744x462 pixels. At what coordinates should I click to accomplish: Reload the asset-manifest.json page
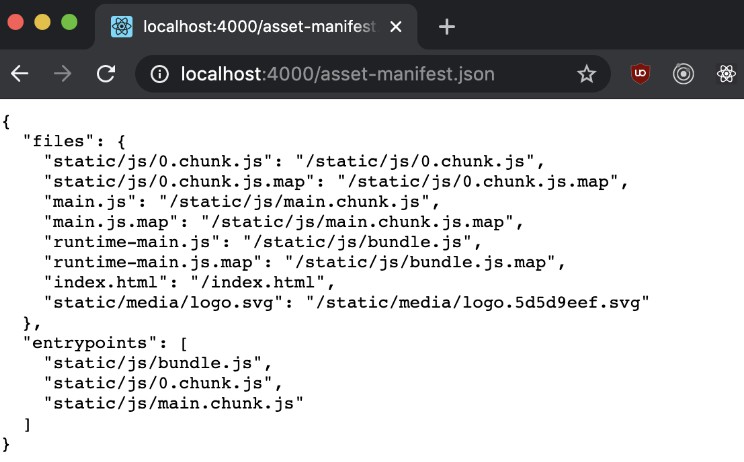click(x=106, y=74)
